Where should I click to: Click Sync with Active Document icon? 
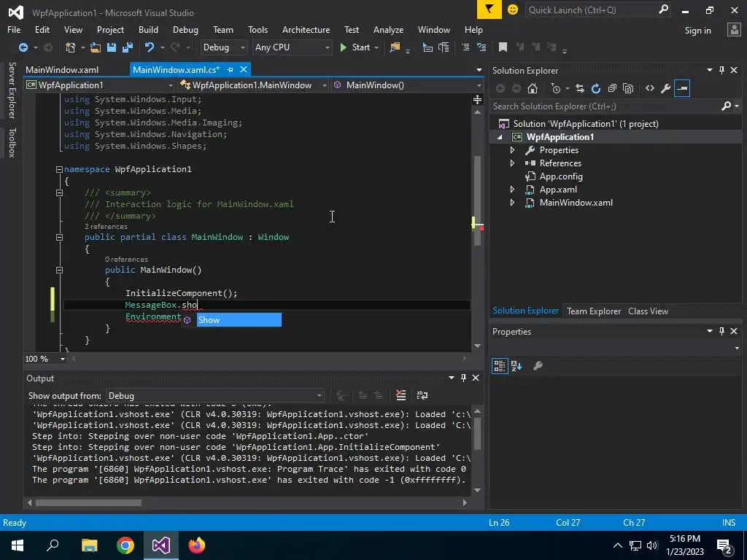click(580, 88)
